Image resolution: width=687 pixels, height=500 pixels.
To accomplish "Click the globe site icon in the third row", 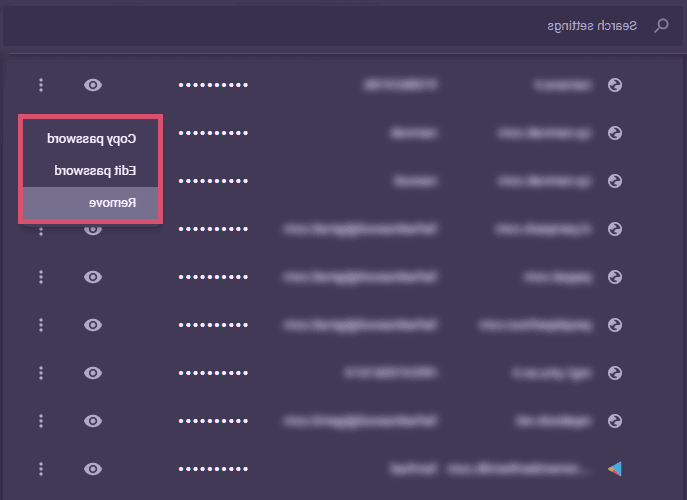I will pos(615,181).
